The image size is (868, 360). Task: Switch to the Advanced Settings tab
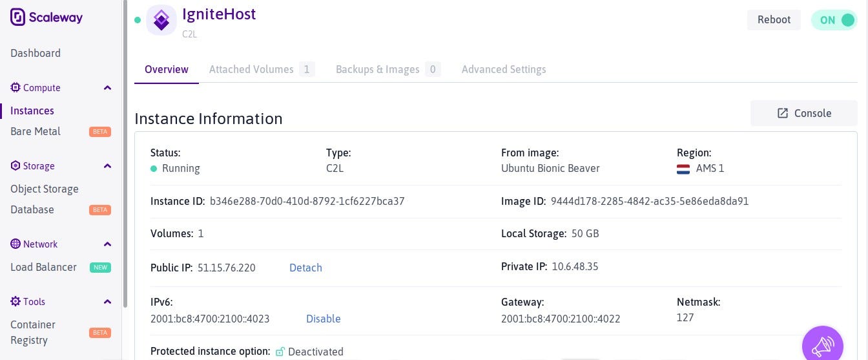pyautogui.click(x=504, y=69)
